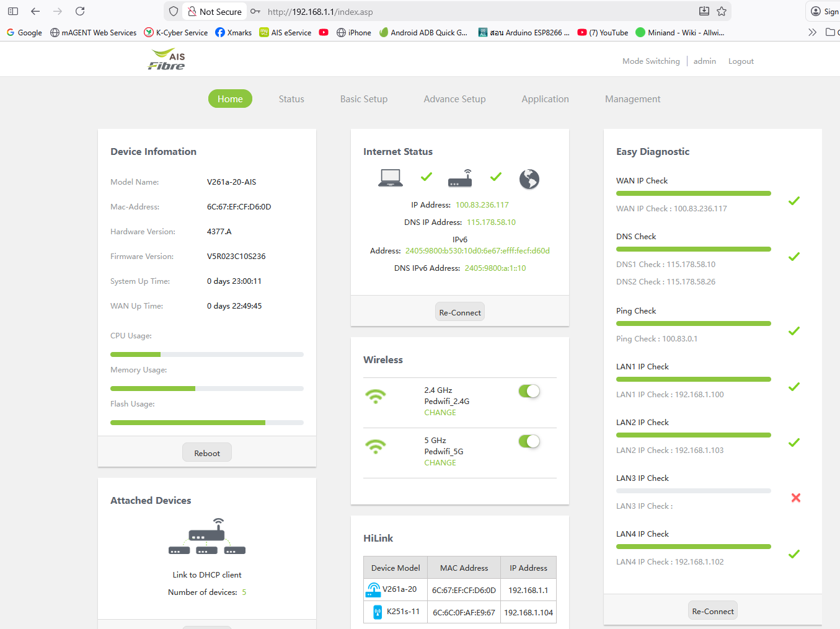840x629 pixels.
Task: Click the install page icon in address bar
Action: pyautogui.click(x=704, y=11)
